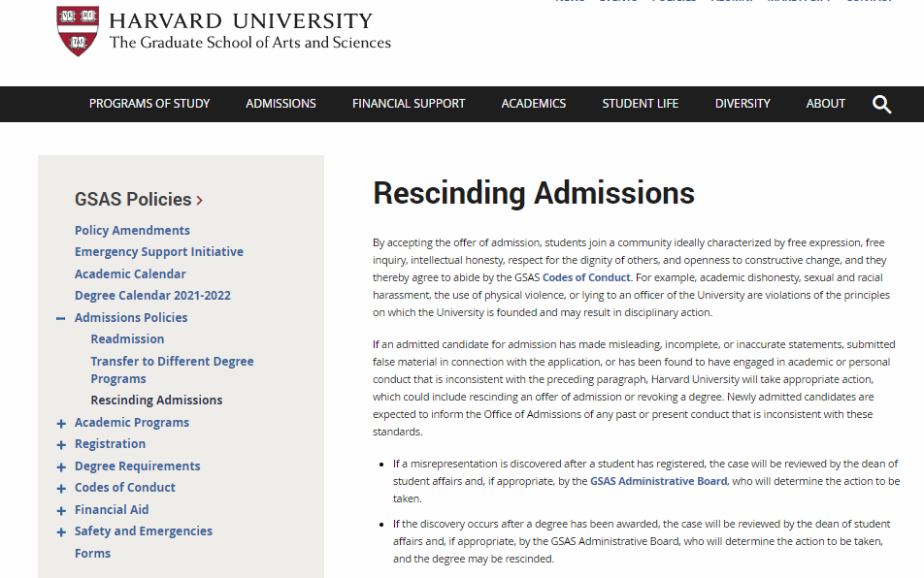Viewport: 924px width, 578px height.
Task: Click the search magnifier icon
Action: [x=881, y=105]
